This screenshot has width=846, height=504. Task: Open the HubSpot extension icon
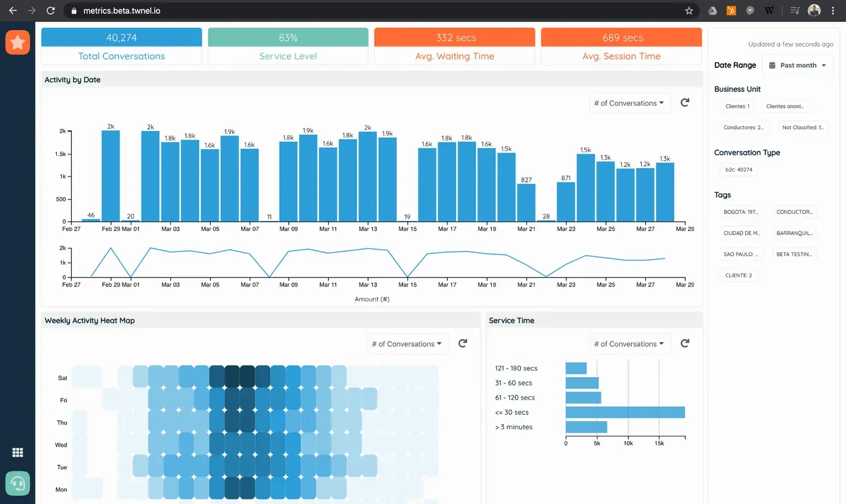[x=731, y=10]
